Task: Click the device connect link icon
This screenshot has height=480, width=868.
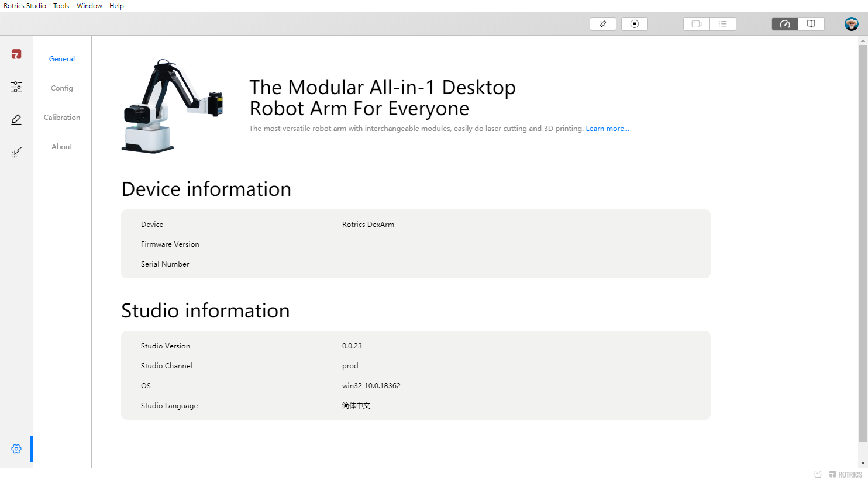Action: coord(603,24)
